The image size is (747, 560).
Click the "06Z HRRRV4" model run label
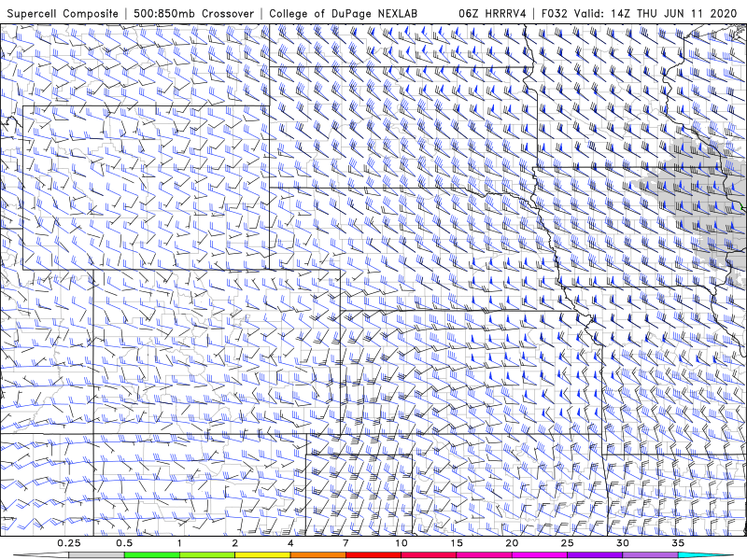[492, 14]
